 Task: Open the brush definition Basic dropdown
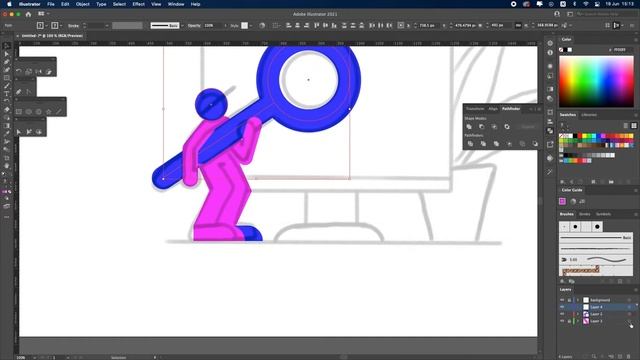click(182, 25)
